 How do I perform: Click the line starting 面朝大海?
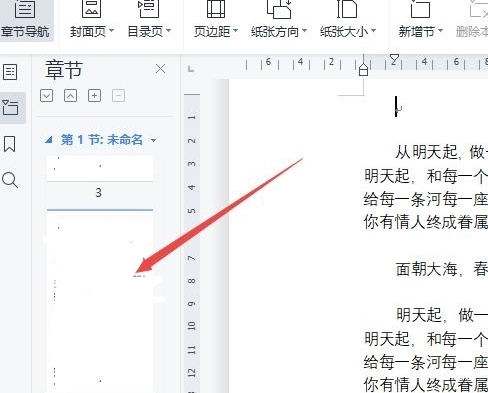pos(442,269)
